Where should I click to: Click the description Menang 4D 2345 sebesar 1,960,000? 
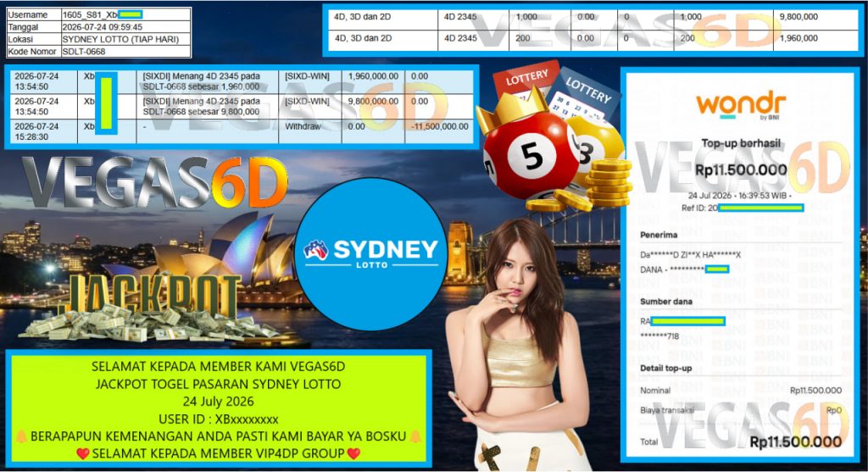[201, 81]
